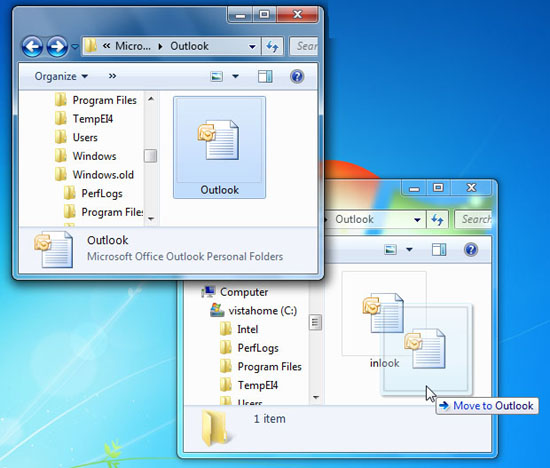Click the Back arrow in front window
The width and height of the screenshot is (550, 468).
click(32, 46)
